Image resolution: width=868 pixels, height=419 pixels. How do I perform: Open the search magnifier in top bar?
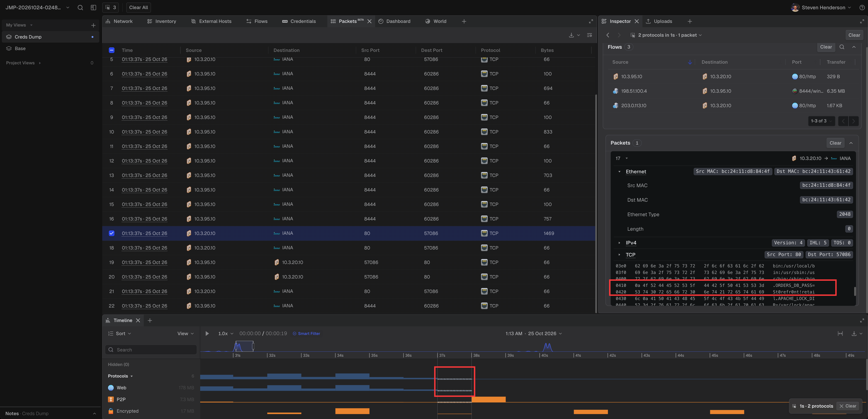point(80,7)
